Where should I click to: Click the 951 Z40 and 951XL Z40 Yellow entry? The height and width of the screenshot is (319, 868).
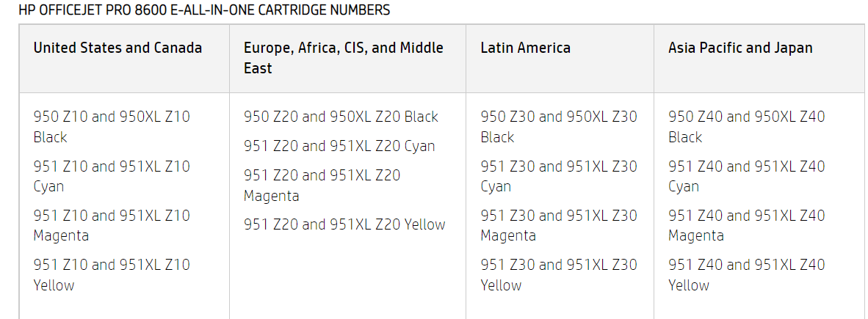pyautogui.click(x=746, y=274)
